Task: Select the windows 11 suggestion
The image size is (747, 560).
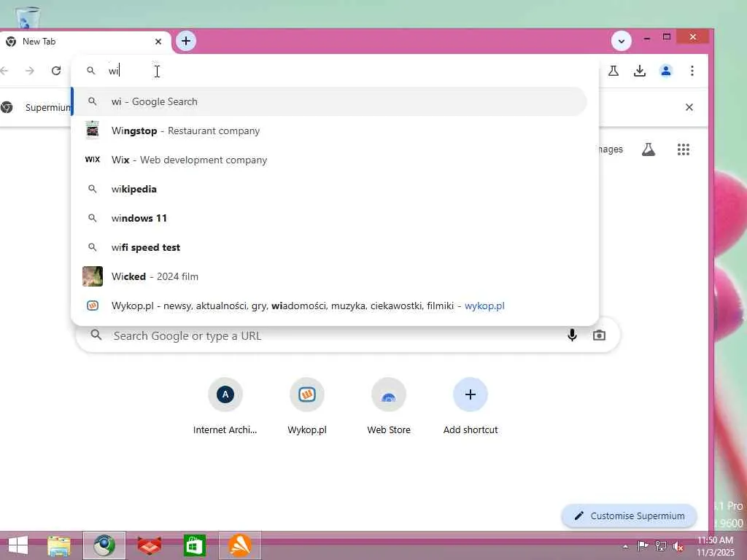Action: pos(330,218)
